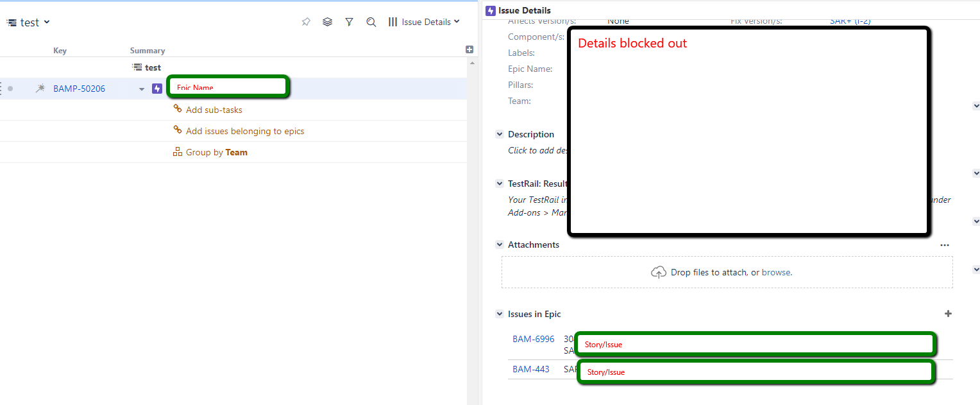Click the Pillars field label
Viewport: 980px width, 405px height.
click(x=521, y=85)
